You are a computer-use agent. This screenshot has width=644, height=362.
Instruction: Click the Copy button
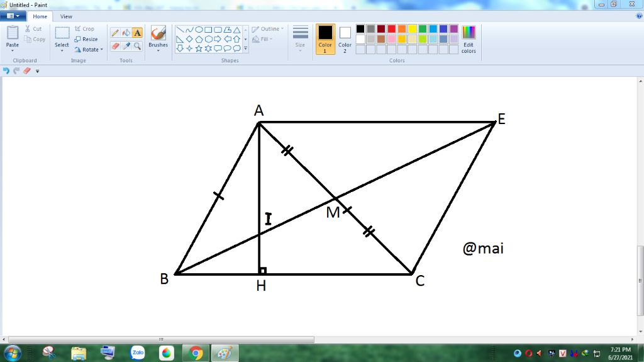coord(35,39)
